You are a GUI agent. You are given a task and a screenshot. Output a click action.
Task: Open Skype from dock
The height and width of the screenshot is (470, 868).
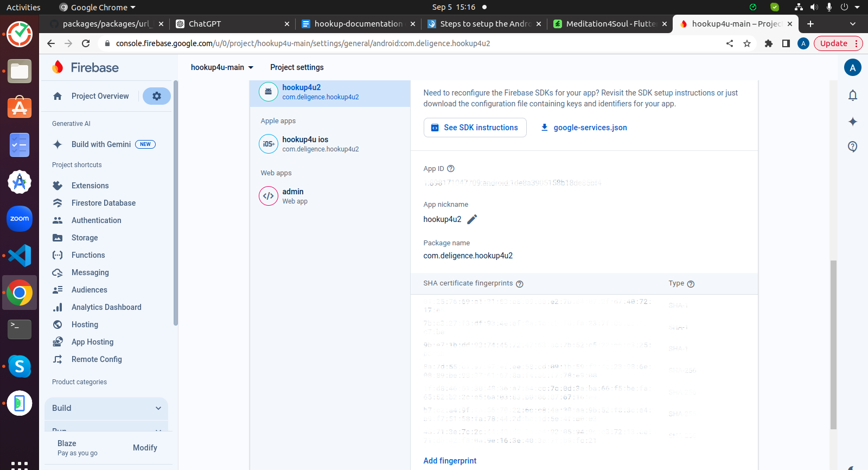20,366
